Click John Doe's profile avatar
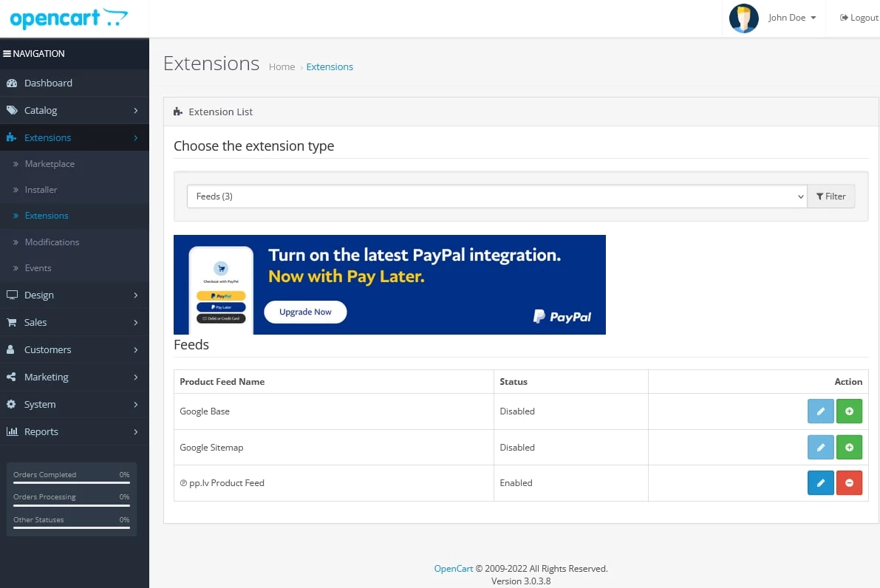 [x=743, y=18]
